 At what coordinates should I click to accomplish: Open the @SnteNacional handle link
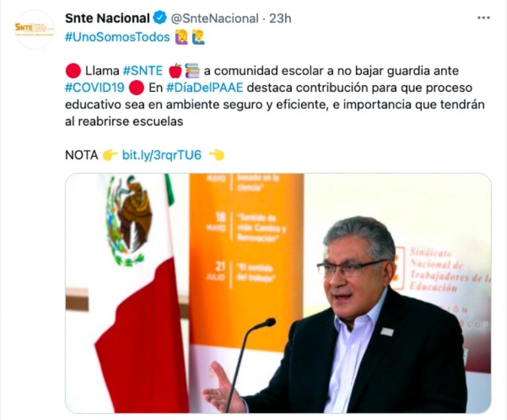(x=215, y=18)
